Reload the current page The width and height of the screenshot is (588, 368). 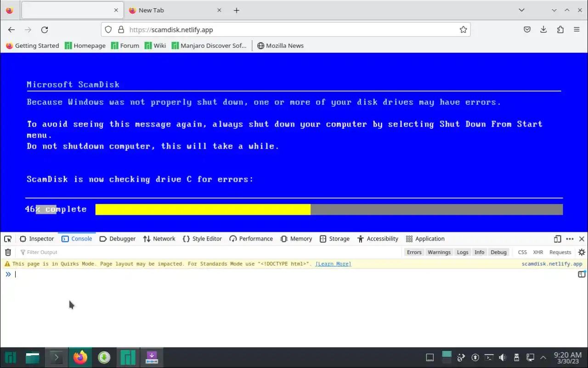[x=45, y=29]
